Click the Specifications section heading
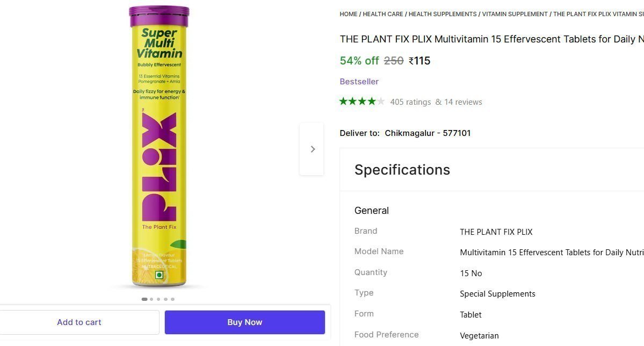Screen dimensions: 644x346 click(x=402, y=170)
